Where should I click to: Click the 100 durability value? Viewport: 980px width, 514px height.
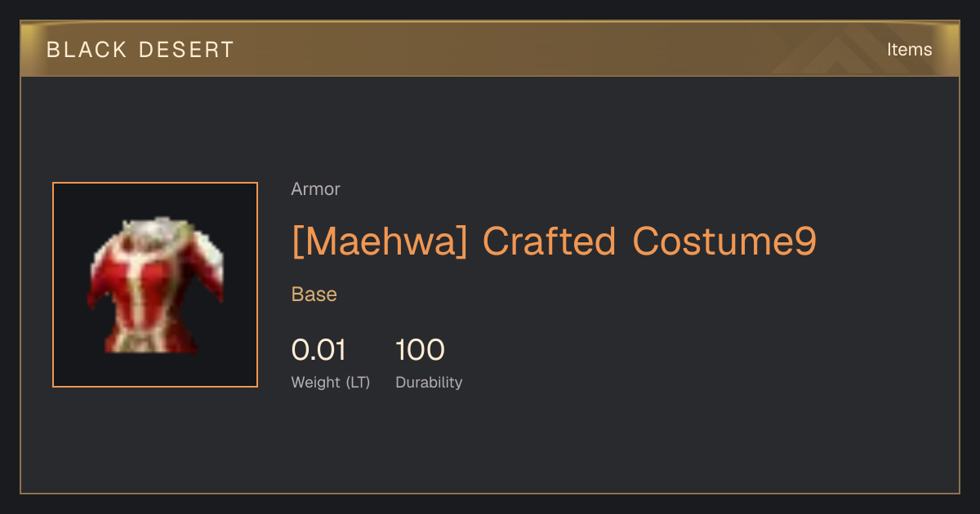click(x=420, y=350)
